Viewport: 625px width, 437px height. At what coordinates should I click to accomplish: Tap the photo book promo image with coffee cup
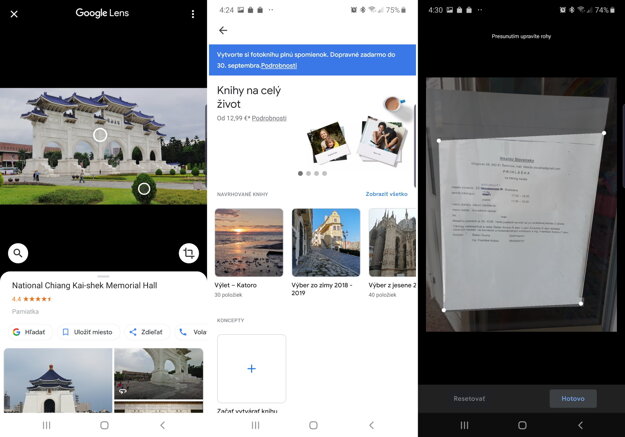(358, 130)
